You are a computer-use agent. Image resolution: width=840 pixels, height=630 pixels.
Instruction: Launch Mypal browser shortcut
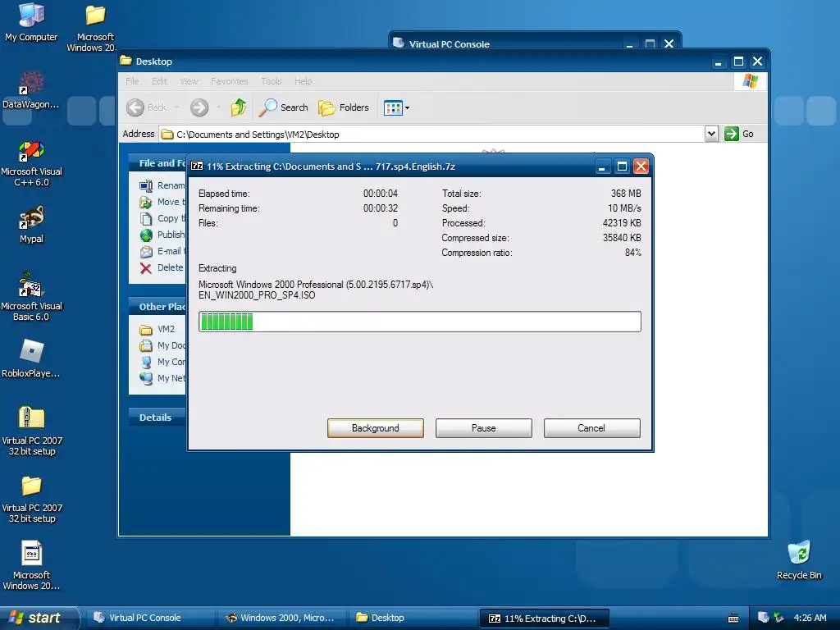pyautogui.click(x=31, y=225)
